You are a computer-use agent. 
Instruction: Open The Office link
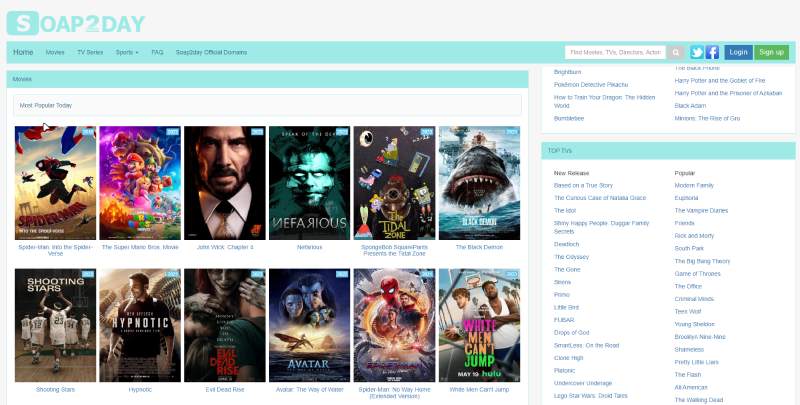click(688, 286)
